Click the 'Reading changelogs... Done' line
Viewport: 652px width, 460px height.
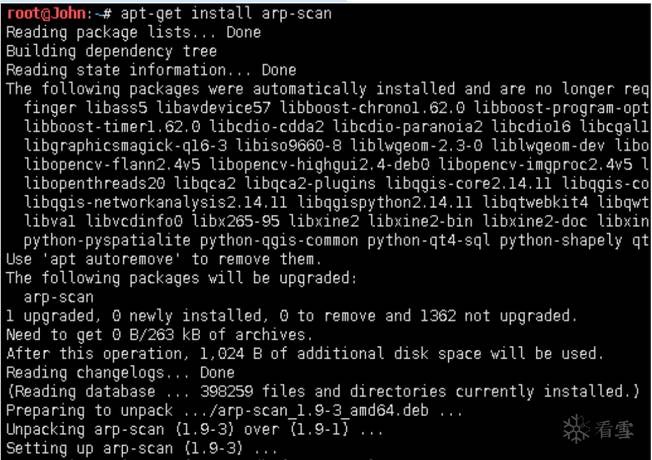(x=119, y=373)
